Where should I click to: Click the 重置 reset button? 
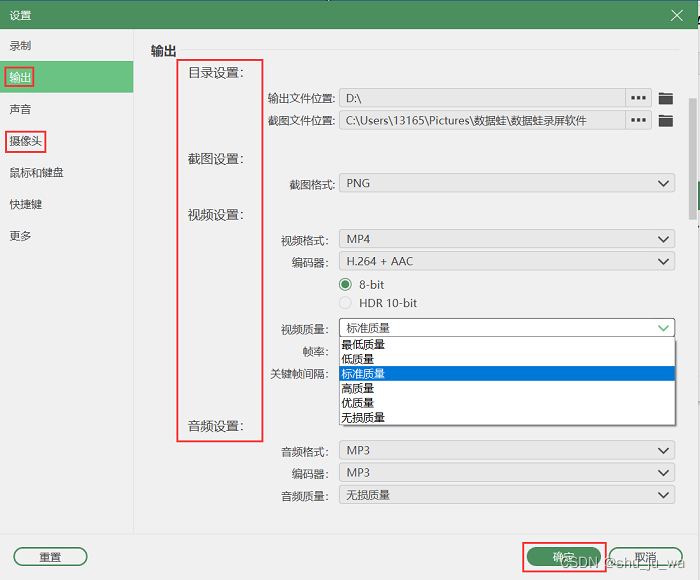50,556
